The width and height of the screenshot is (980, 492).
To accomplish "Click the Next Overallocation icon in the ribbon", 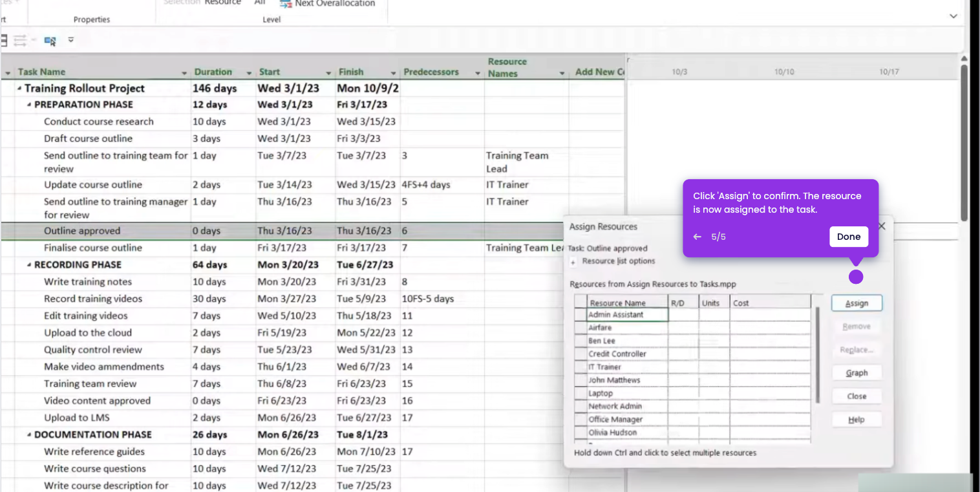I will tap(285, 4).
